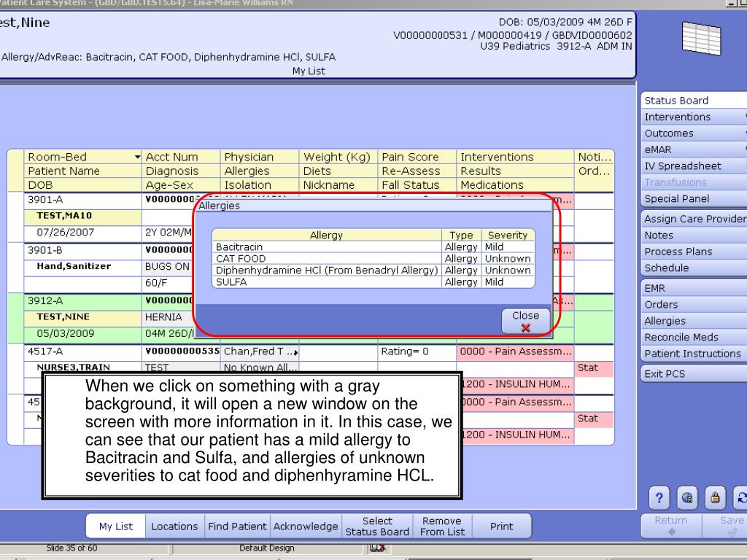Click the Find Patient button
The image size is (747, 560).
pyautogui.click(x=237, y=526)
